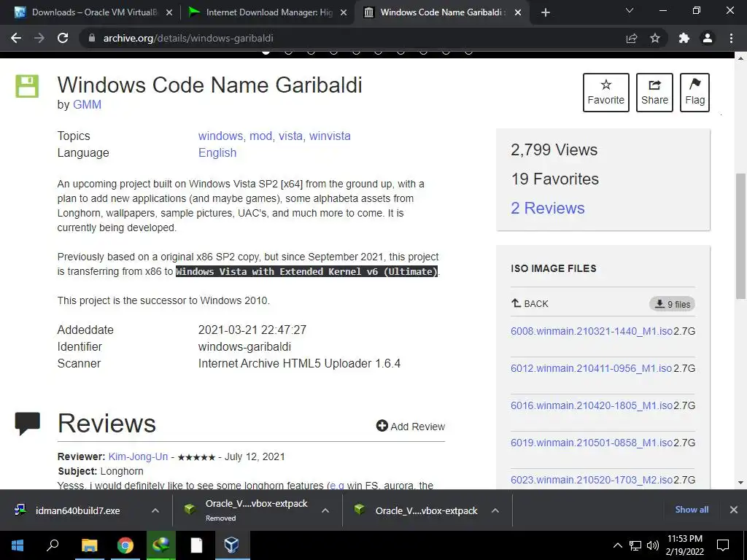Open VirtualBox from the taskbar

[232, 545]
